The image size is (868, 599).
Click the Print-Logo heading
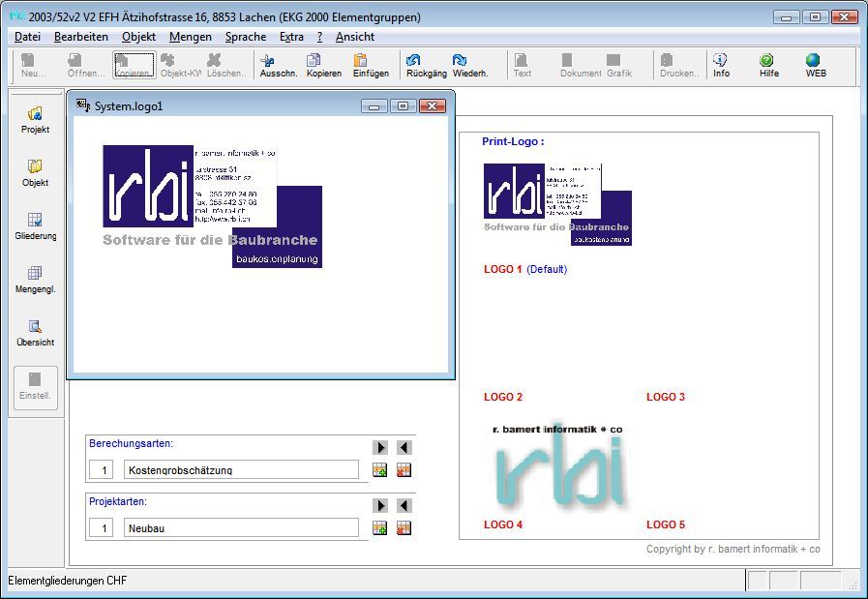tap(513, 141)
